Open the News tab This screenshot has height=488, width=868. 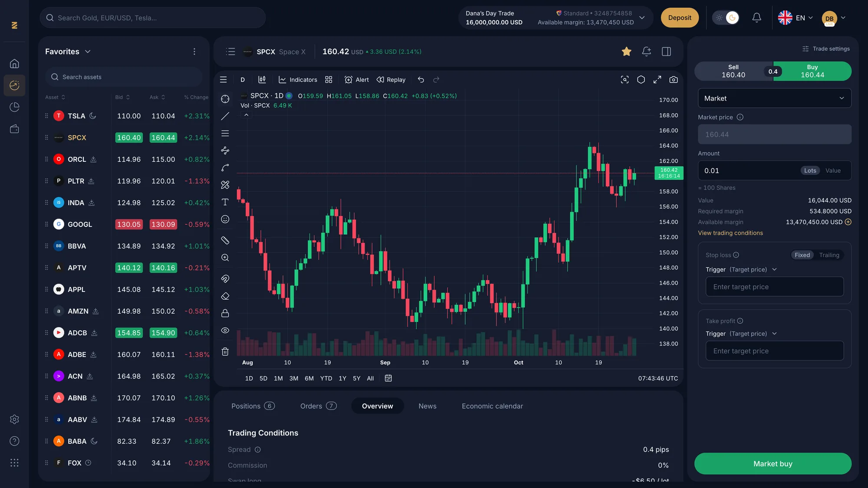click(x=427, y=406)
